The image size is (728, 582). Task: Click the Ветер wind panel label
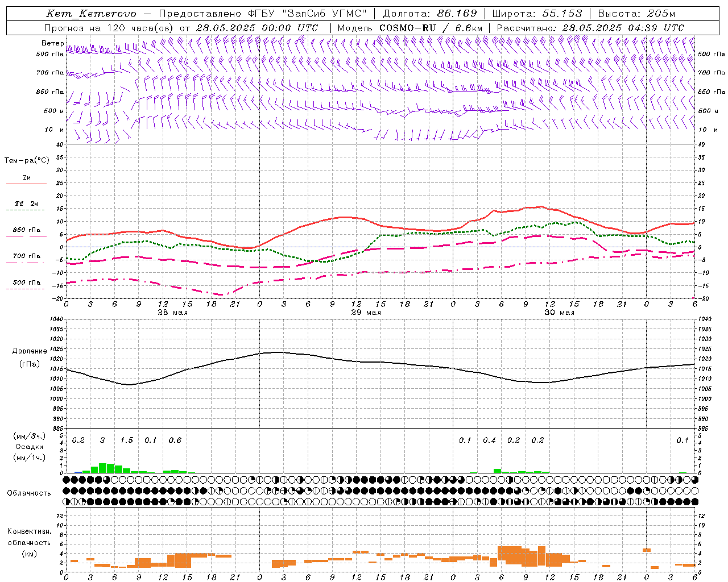point(52,43)
